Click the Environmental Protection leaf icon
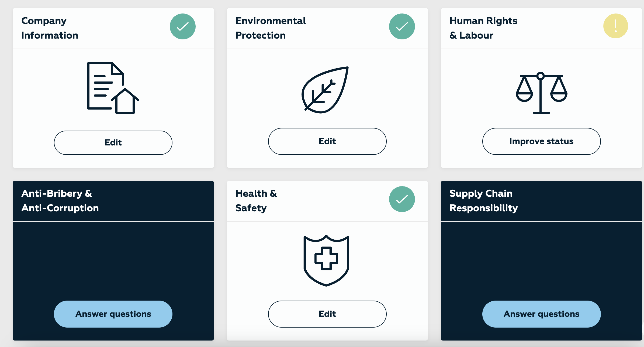The height and width of the screenshot is (347, 644). [x=326, y=90]
